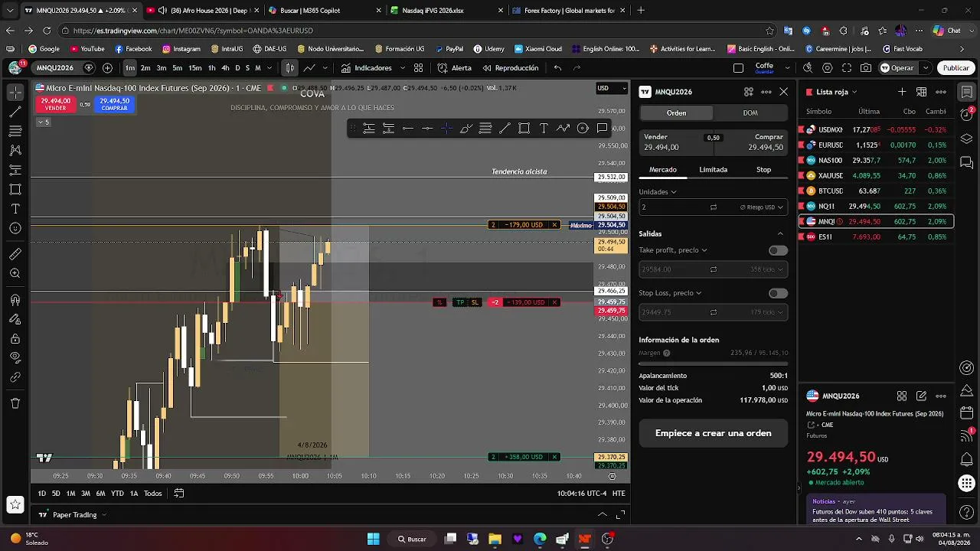This screenshot has width=980, height=551.
Task: Hide all drawings eye icon
Action: pos(15,357)
